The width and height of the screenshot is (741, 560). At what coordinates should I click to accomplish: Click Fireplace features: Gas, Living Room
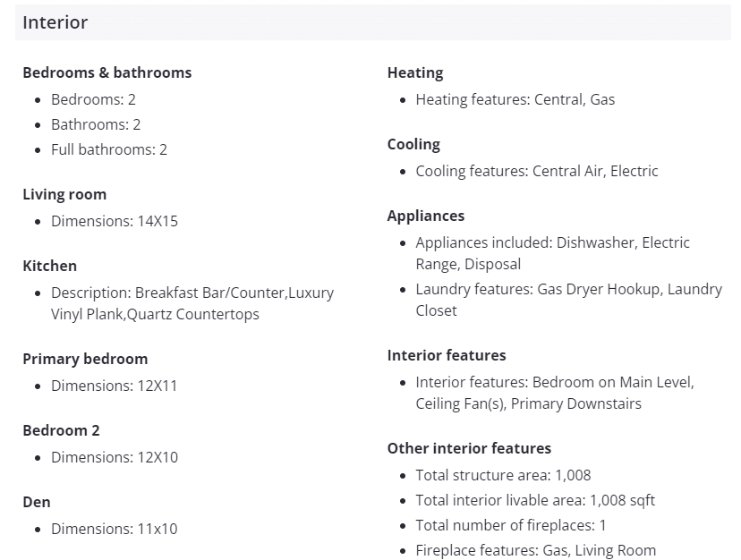[x=535, y=550]
